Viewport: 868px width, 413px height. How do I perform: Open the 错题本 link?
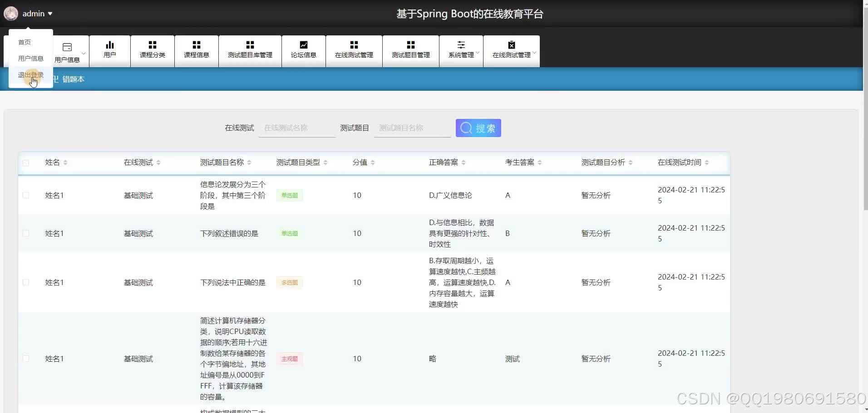[x=74, y=79]
